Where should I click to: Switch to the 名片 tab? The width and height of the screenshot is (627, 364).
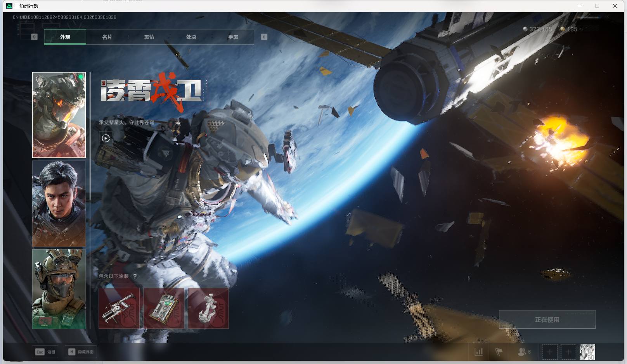pos(107,37)
